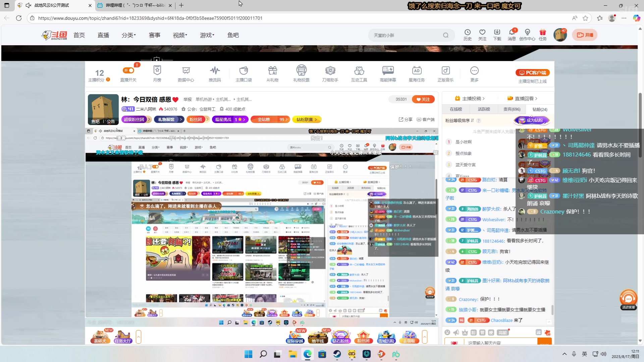The height and width of the screenshot is (362, 644).
Task: Click the search magnifier in the Douyu search box
Action: [x=445, y=35]
